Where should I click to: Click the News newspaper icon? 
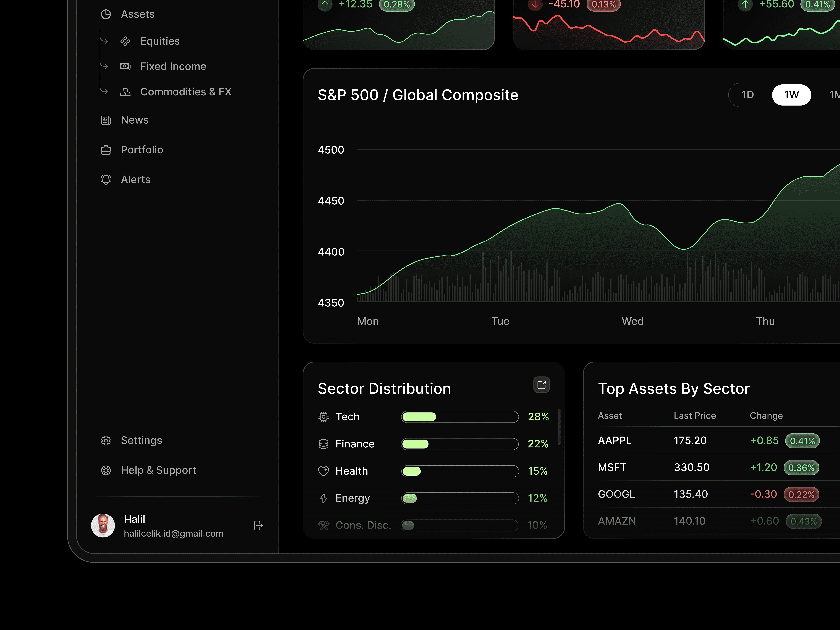coord(106,120)
